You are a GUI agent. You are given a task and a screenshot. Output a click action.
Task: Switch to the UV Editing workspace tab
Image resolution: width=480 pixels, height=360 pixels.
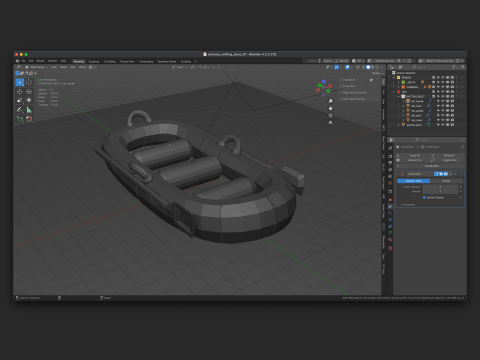coord(109,61)
